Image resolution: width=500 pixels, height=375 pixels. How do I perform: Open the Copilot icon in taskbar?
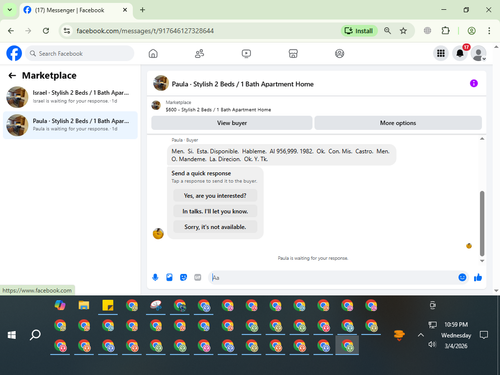coord(60,305)
